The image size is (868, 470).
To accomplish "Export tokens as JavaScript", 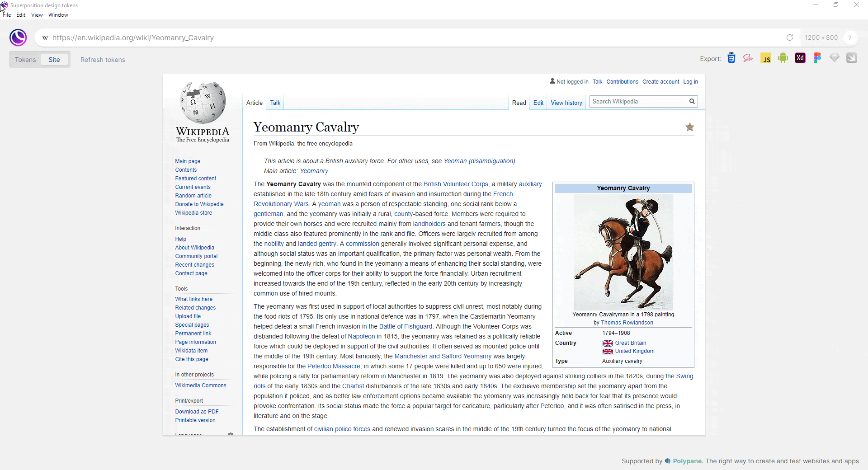I will (x=766, y=58).
